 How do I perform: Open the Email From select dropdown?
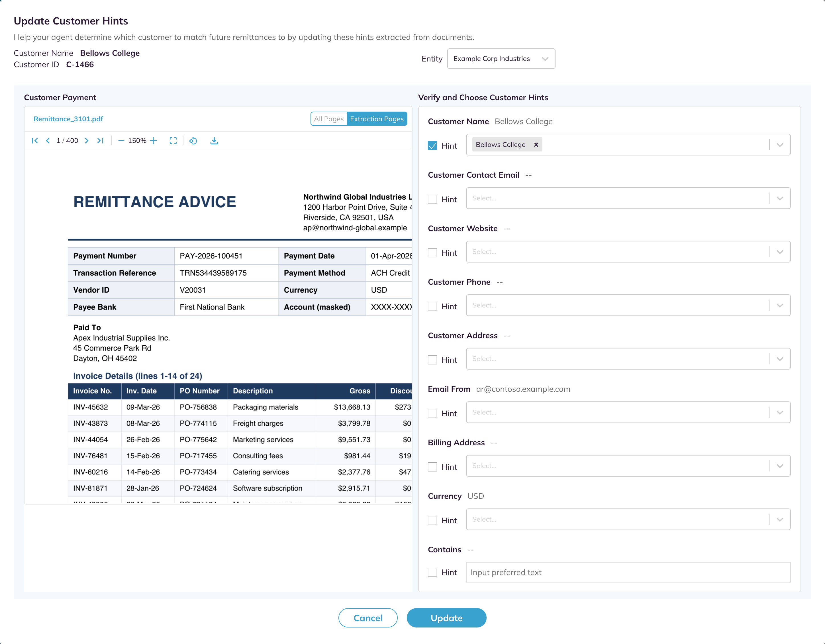628,413
